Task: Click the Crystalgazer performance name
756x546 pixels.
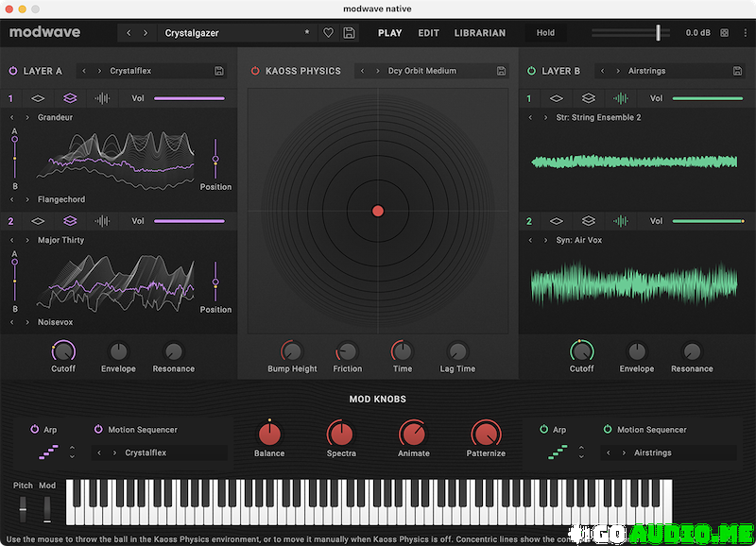Action: pyautogui.click(x=192, y=33)
